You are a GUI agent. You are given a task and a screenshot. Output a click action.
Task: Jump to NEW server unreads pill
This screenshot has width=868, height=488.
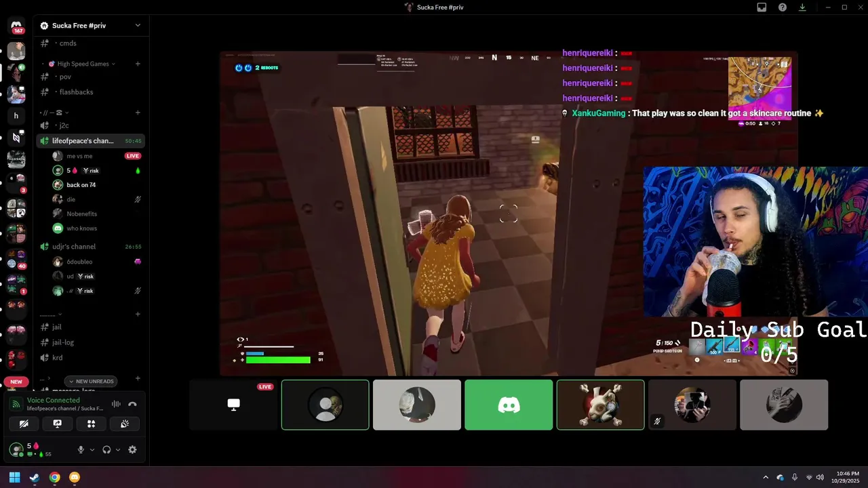tap(16, 382)
